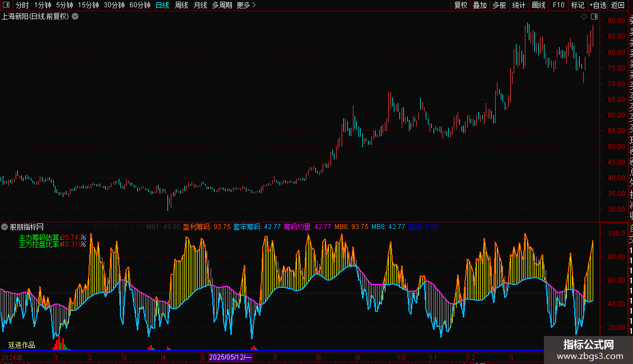Activate the 画线 drawing tool

pyautogui.click(x=538, y=5)
